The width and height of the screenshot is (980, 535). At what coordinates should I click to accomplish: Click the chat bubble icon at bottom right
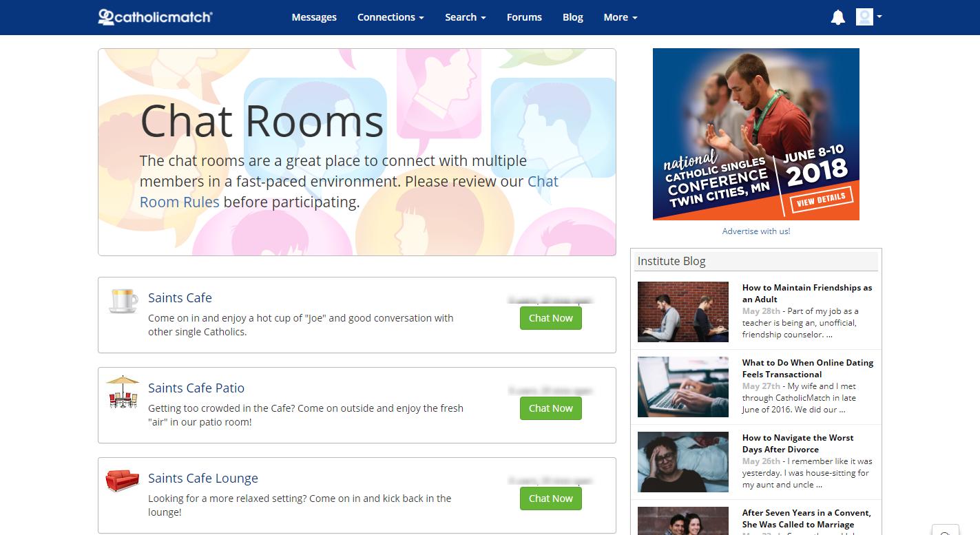(946, 530)
